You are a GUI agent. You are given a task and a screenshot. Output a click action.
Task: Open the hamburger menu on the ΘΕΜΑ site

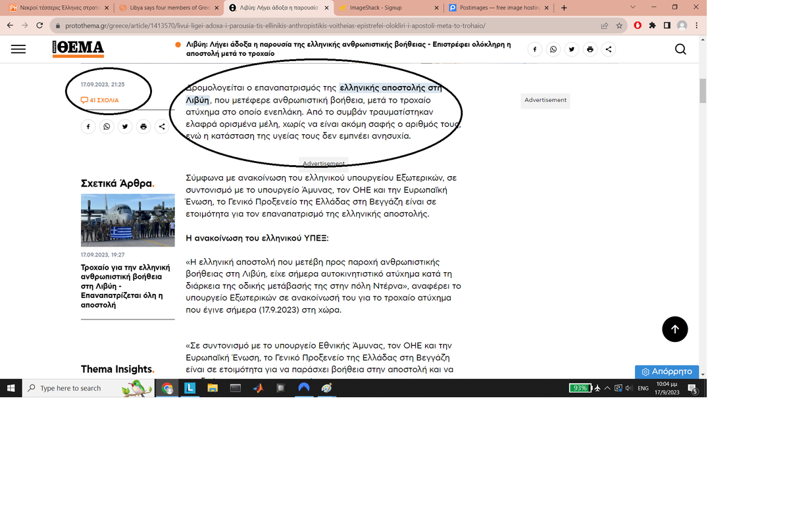click(18, 49)
